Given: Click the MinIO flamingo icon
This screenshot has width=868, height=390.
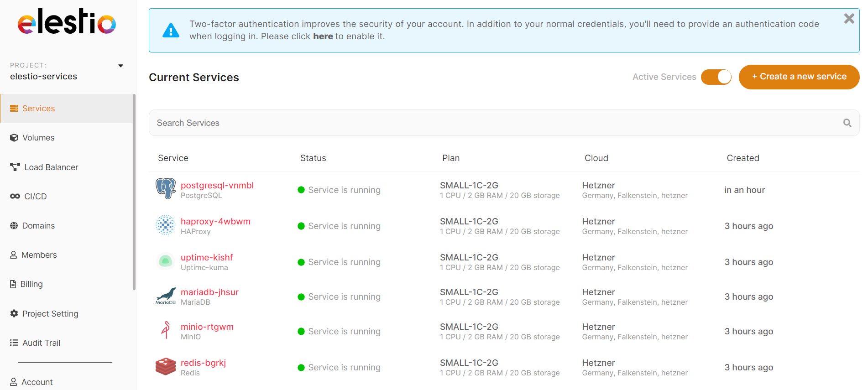Looking at the screenshot, I should tap(165, 330).
